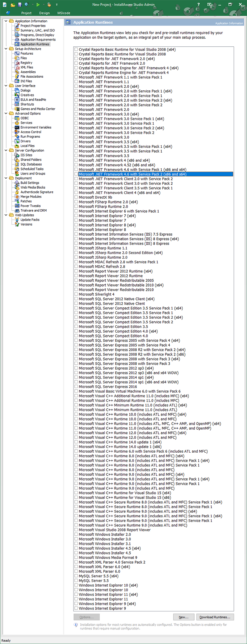Screen dimensions: 247x644
Task: Click the Save icon in quick access toolbar
Action: pyautogui.click(x=20, y=5)
